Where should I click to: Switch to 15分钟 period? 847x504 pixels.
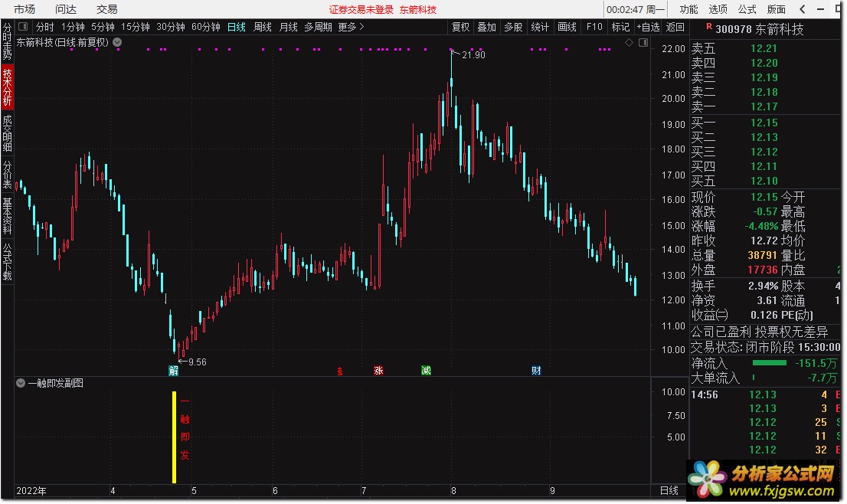(135, 27)
